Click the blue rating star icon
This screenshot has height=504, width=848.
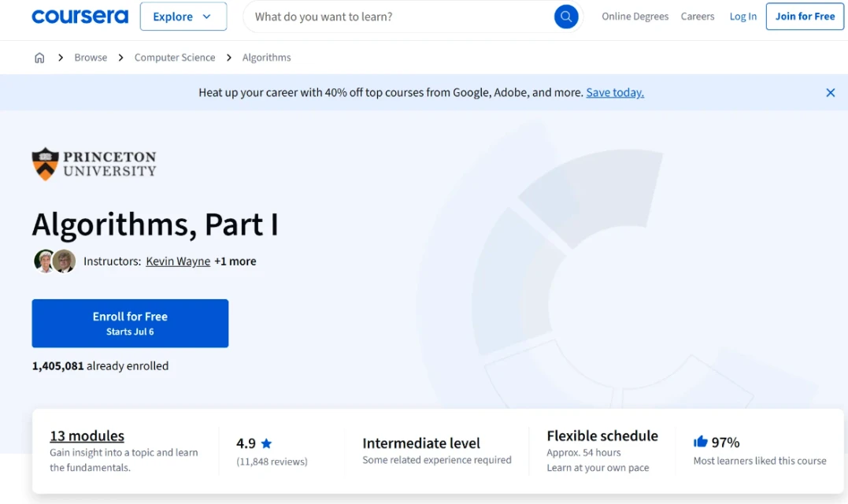tap(266, 443)
